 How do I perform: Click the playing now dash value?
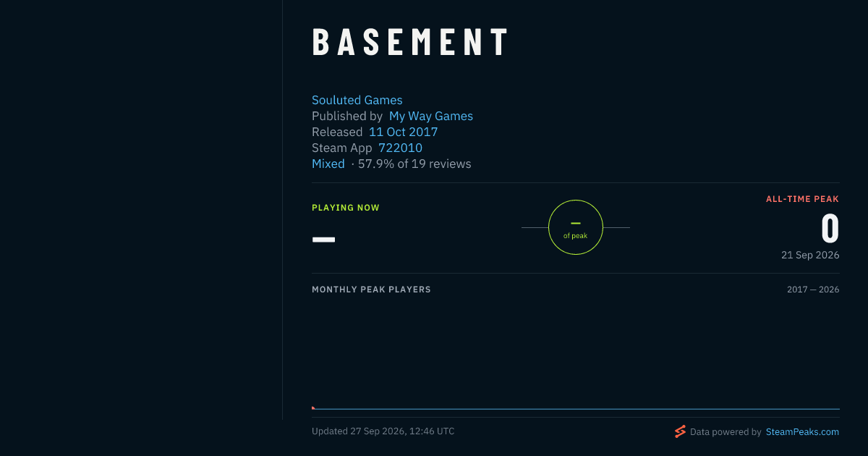click(323, 239)
